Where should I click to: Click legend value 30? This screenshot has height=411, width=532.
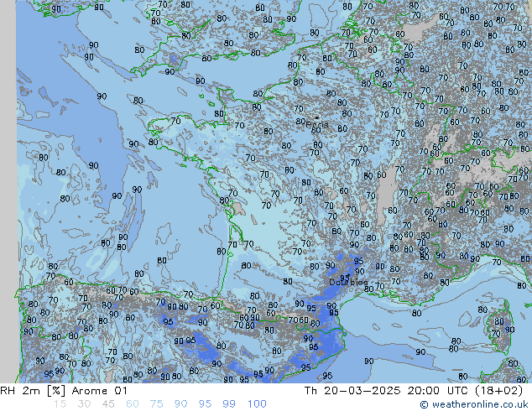84,404
